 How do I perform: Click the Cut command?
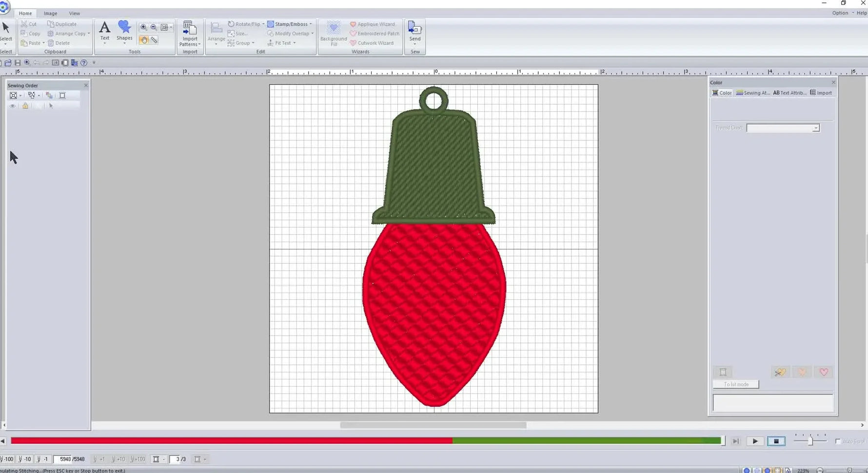pyautogui.click(x=29, y=24)
